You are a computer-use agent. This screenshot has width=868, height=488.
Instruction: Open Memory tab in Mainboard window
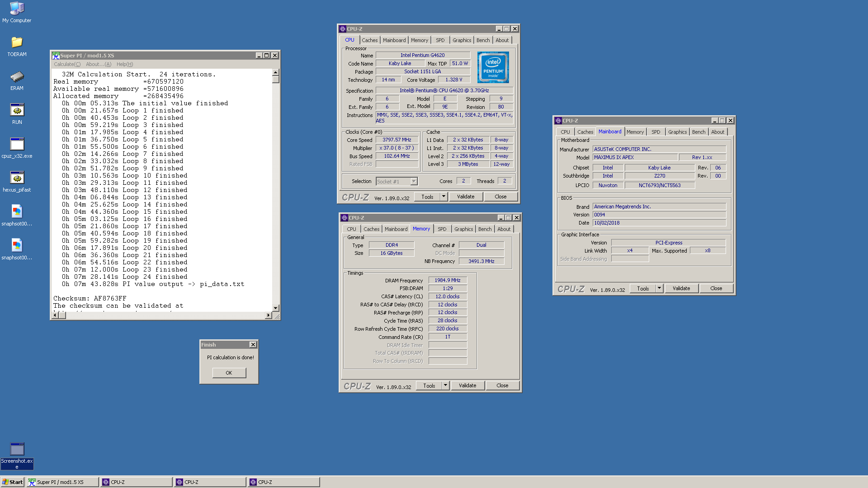635,132
